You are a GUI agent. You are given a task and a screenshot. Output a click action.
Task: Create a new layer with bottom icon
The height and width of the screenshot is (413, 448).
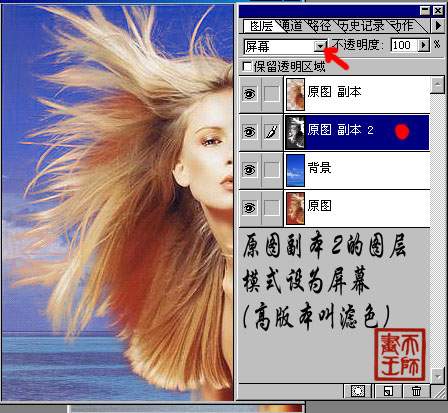tap(388, 391)
